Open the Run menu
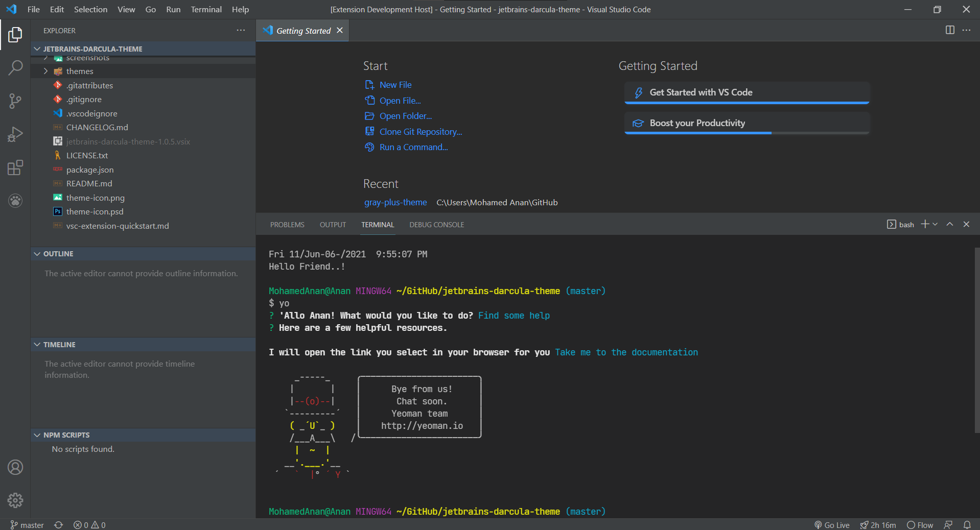Image resolution: width=980 pixels, height=530 pixels. [x=173, y=9]
